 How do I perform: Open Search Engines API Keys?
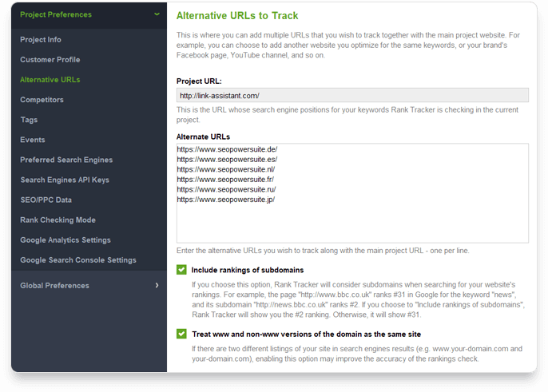pyautogui.click(x=65, y=180)
